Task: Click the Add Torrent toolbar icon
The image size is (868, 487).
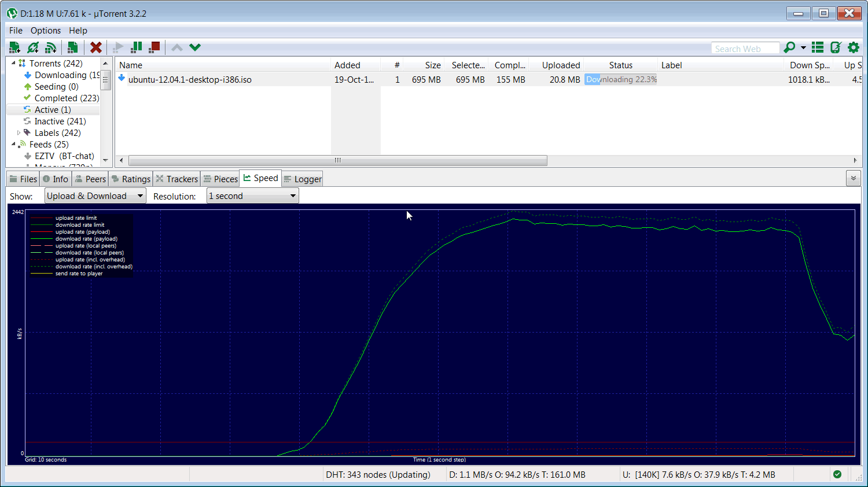Action: click(15, 47)
